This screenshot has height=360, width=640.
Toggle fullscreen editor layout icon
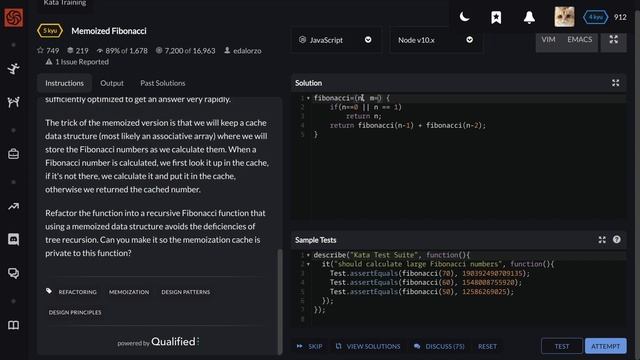(x=613, y=40)
